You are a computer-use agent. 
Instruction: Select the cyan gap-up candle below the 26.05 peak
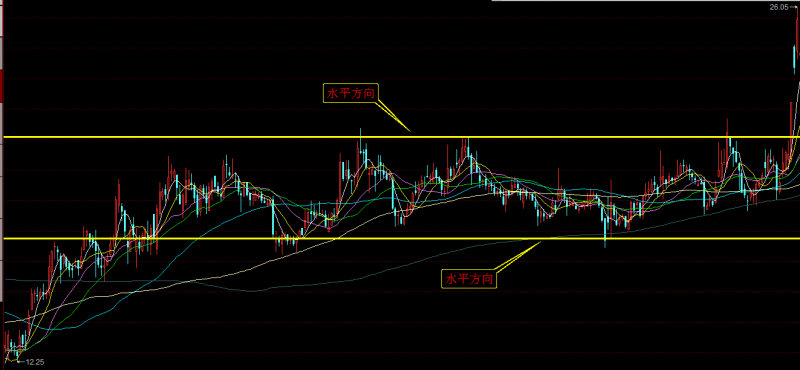click(794, 58)
